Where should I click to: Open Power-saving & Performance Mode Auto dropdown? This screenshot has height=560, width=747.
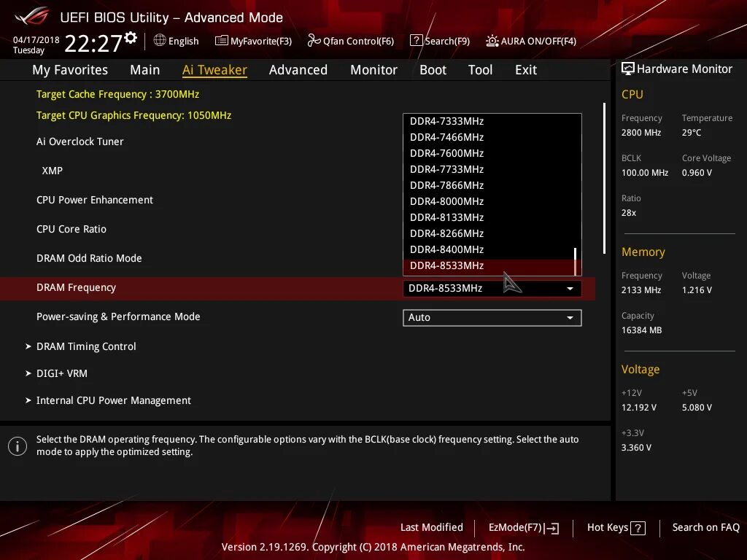(x=492, y=318)
